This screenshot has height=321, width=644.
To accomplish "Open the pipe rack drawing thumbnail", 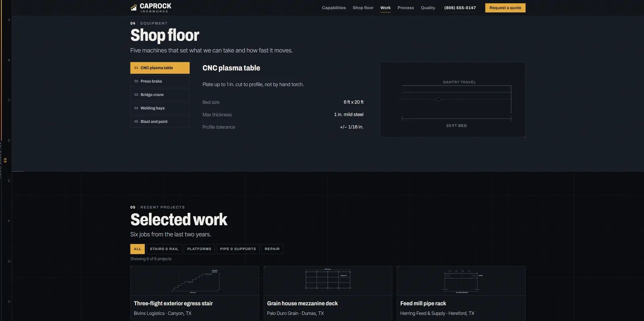I will click(x=461, y=281).
